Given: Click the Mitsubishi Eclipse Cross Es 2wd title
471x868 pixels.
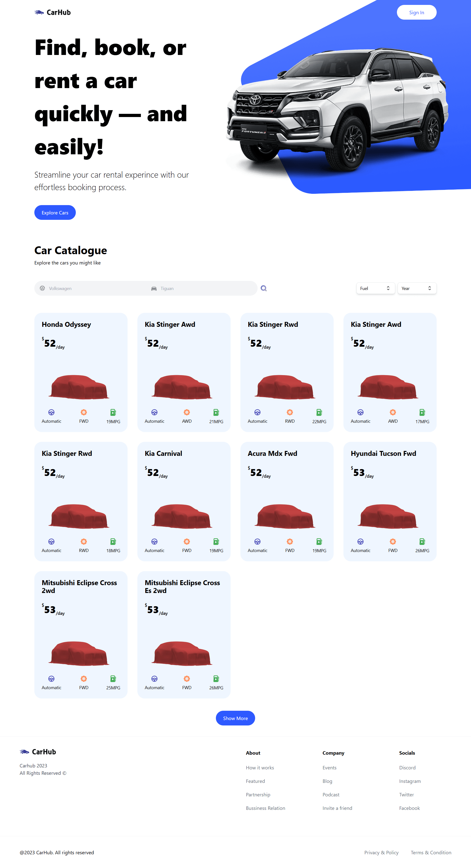Looking at the screenshot, I should tap(182, 586).
